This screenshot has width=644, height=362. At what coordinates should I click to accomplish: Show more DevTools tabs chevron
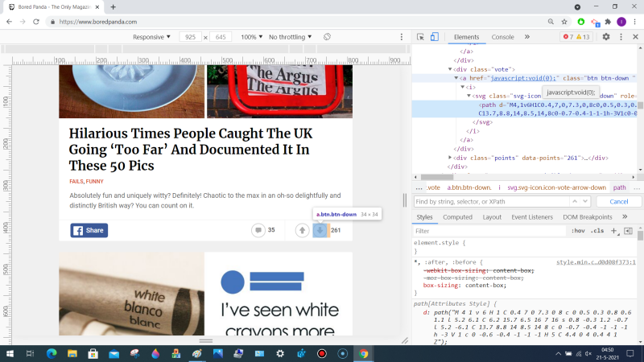(x=527, y=37)
